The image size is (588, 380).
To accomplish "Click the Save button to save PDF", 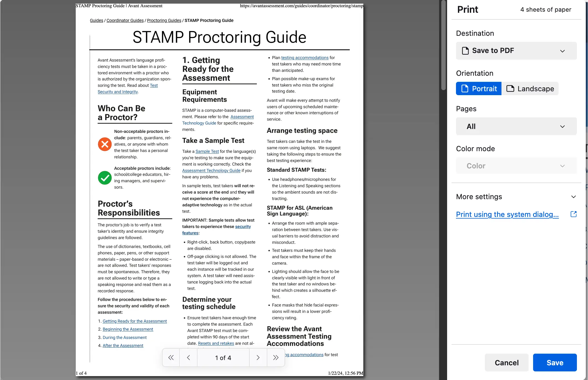I will tap(555, 363).
